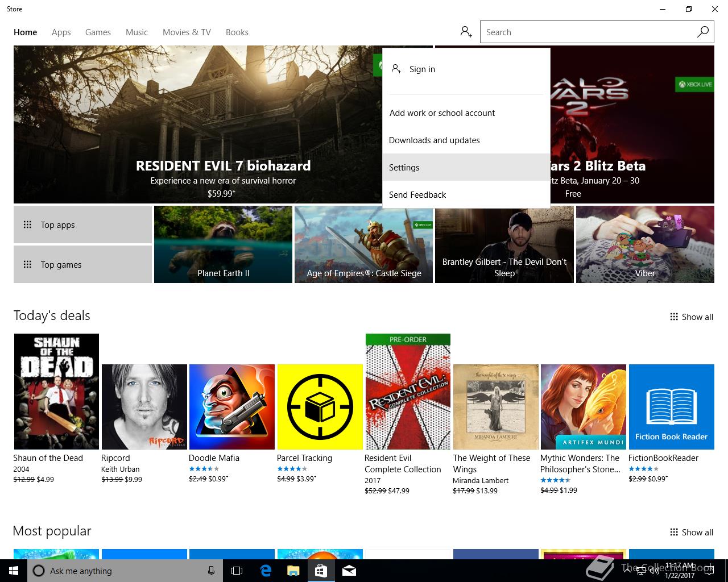Open the Planet Earth II tile
Viewport: 728px width, 582px height.
click(223, 244)
